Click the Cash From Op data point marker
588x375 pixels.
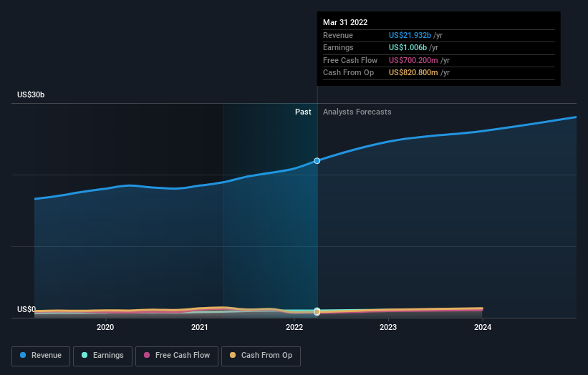pos(317,312)
